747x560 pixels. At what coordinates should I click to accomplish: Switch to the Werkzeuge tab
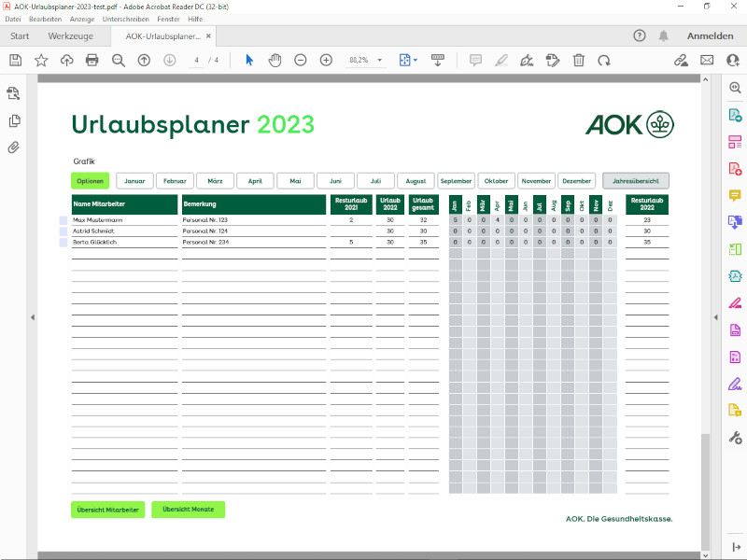point(71,36)
